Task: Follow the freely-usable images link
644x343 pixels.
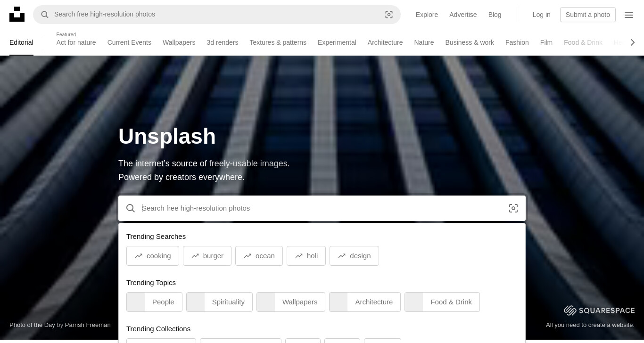Action: (248, 163)
